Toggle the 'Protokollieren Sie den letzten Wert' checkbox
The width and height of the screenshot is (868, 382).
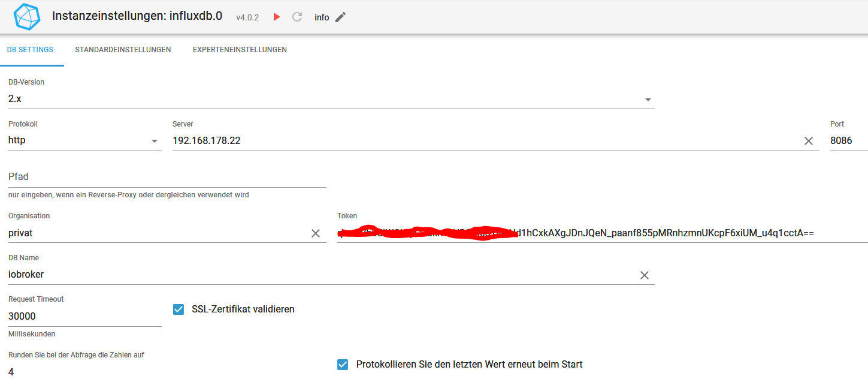click(343, 365)
